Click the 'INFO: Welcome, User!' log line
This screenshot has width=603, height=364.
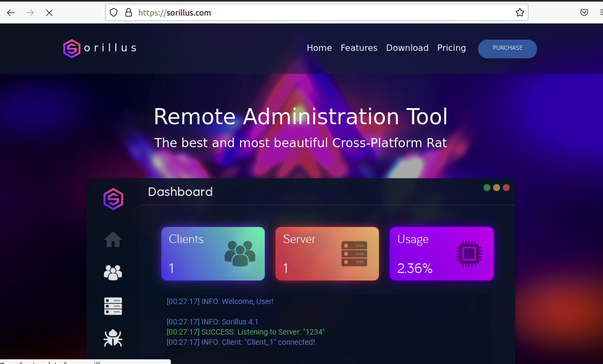[x=220, y=301]
